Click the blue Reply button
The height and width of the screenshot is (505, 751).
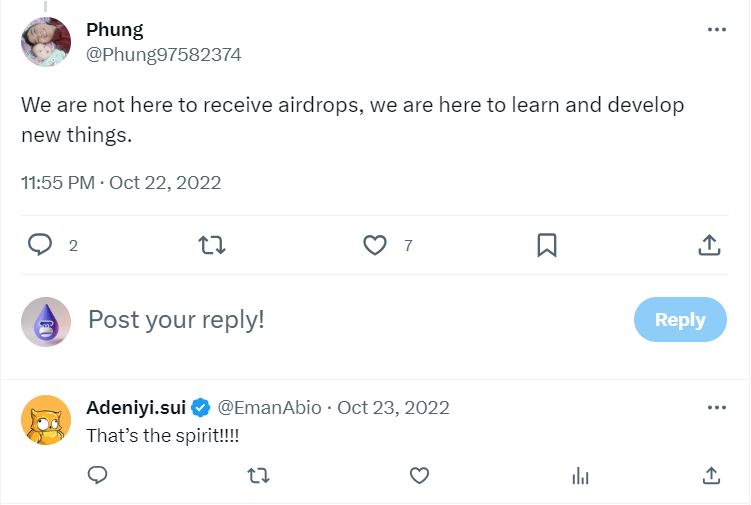coord(680,320)
